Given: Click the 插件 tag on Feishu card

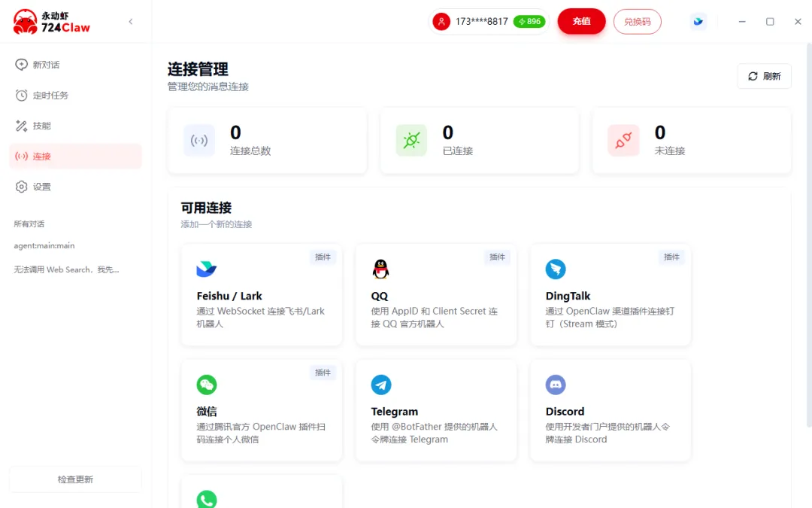Looking at the screenshot, I should 323,257.
